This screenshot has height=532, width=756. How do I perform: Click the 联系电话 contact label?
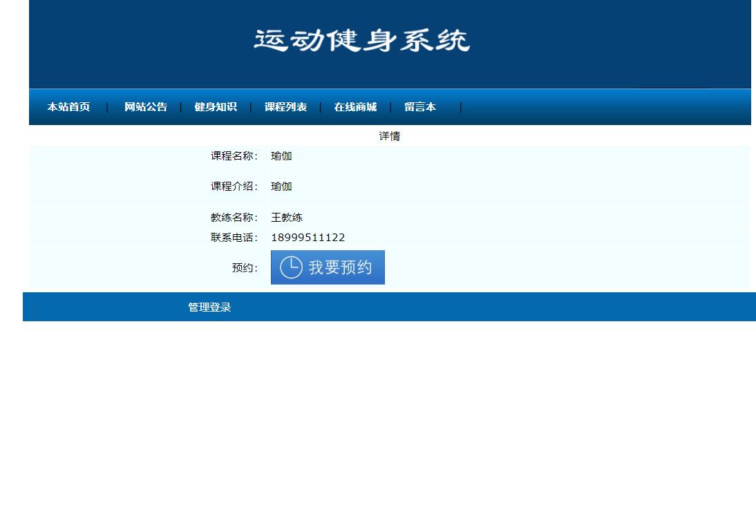[235, 237]
